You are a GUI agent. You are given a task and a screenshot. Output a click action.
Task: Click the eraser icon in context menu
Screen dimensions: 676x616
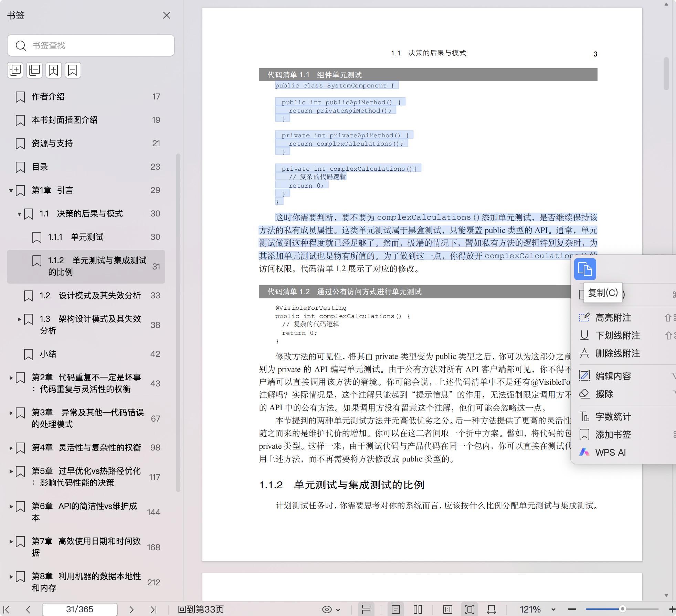coord(584,394)
